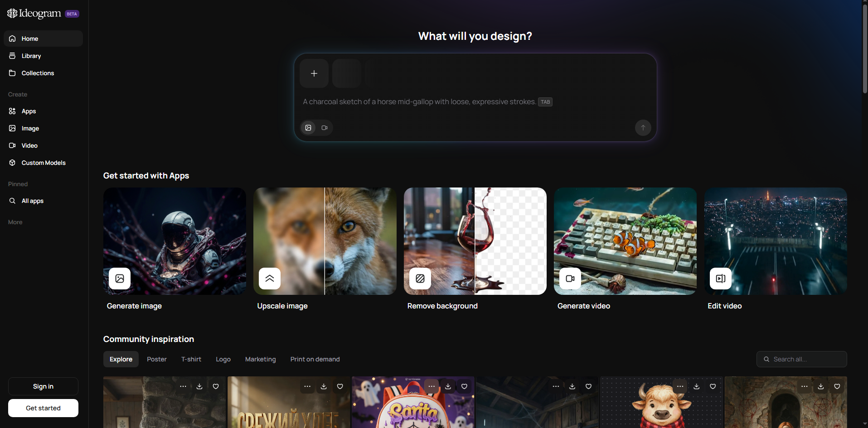Open Library in the sidebar
Screen dimensions: 868x428
point(43,56)
